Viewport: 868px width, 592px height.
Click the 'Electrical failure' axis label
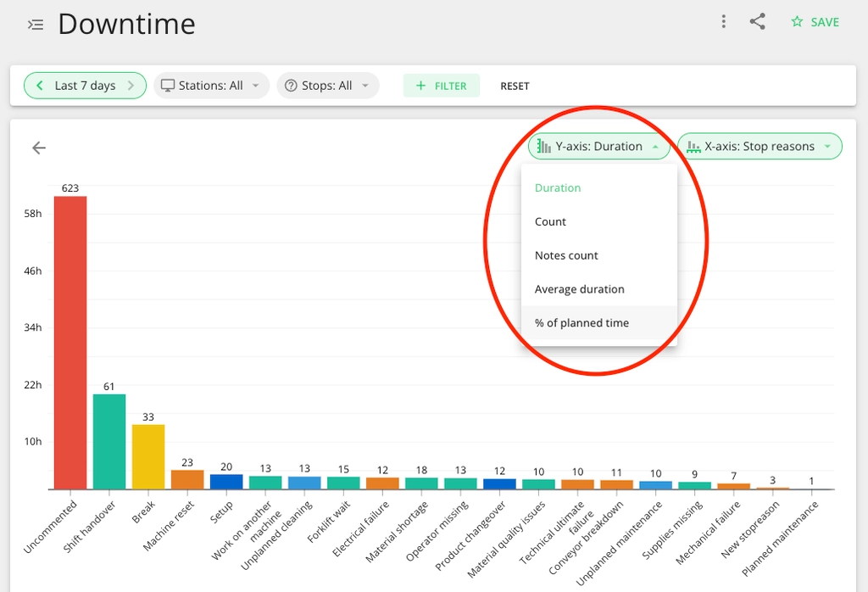tap(360, 528)
